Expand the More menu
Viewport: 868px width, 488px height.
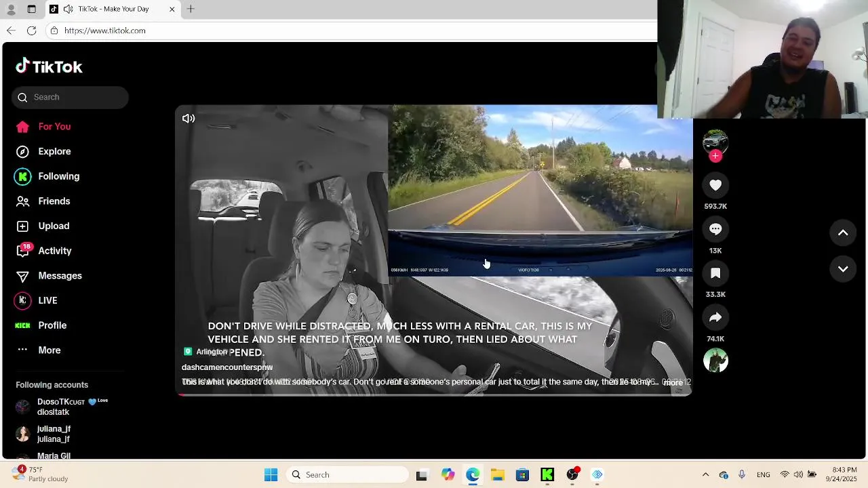pos(39,350)
